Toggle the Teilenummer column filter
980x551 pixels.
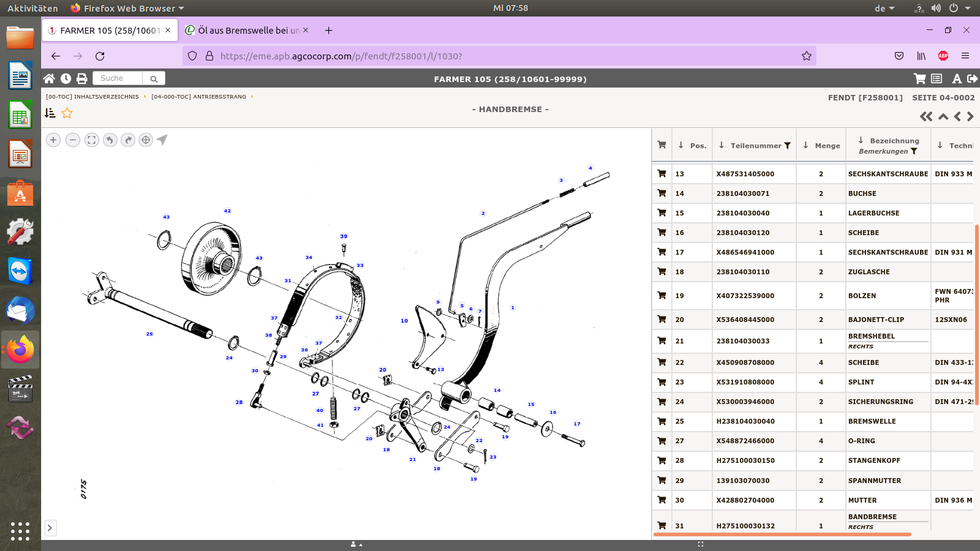pos(788,146)
